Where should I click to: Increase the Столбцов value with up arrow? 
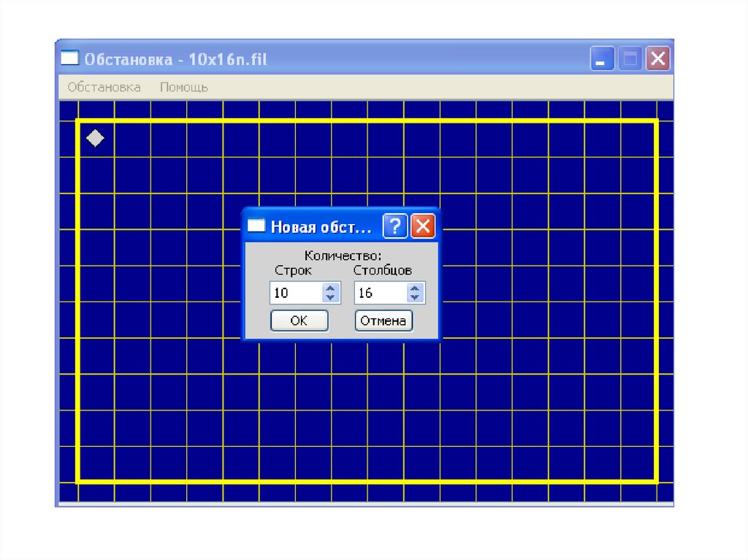[415, 288]
